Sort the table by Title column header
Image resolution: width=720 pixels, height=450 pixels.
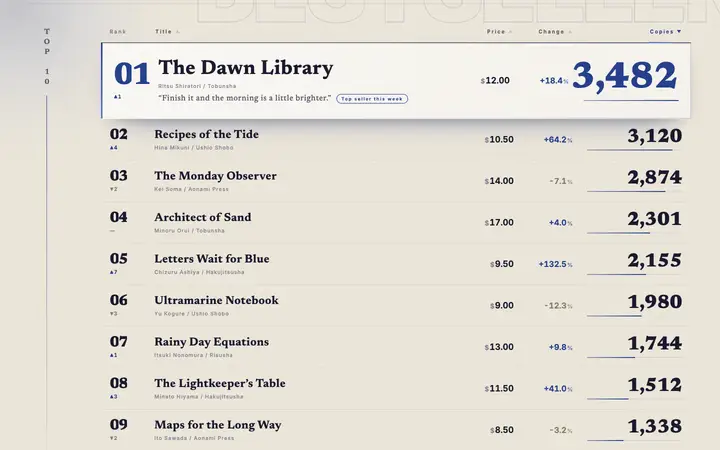tap(167, 32)
